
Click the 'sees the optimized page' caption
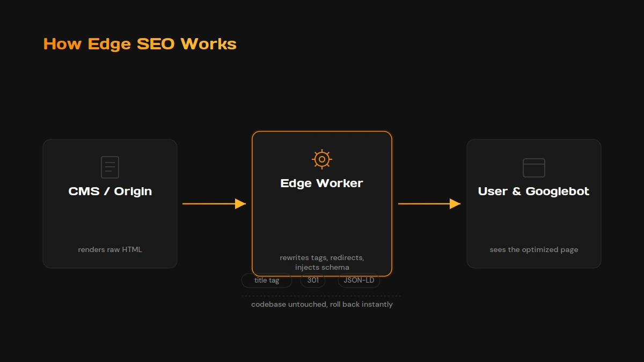pos(534,249)
